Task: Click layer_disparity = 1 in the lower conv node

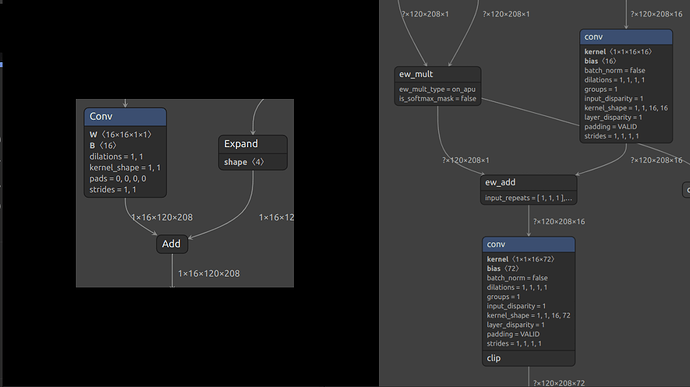Action: [516, 325]
